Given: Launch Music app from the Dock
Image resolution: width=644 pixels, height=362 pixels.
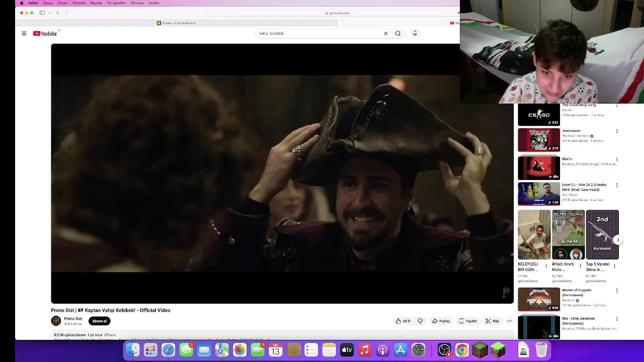Looking at the screenshot, I should pos(365,350).
